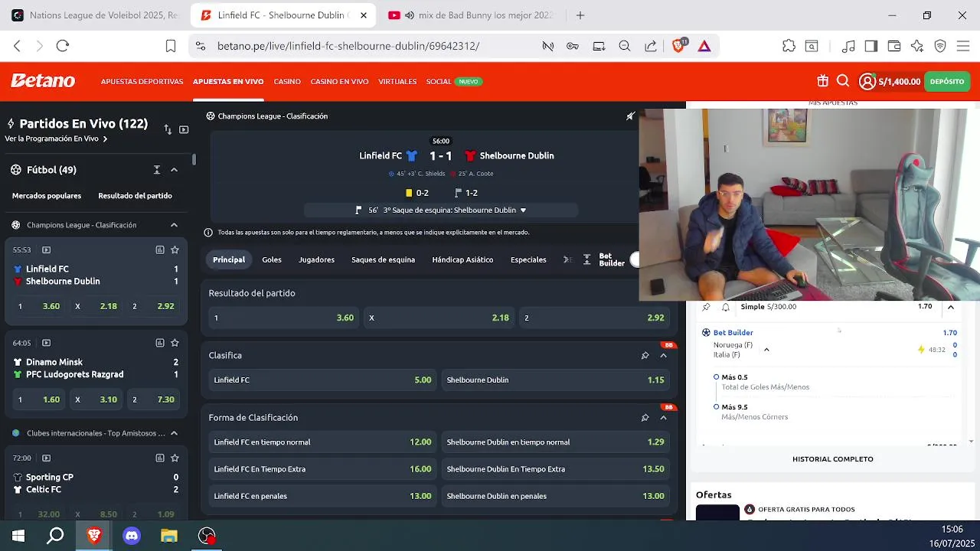Toggle the browser sidebar panel icon

point(871,46)
